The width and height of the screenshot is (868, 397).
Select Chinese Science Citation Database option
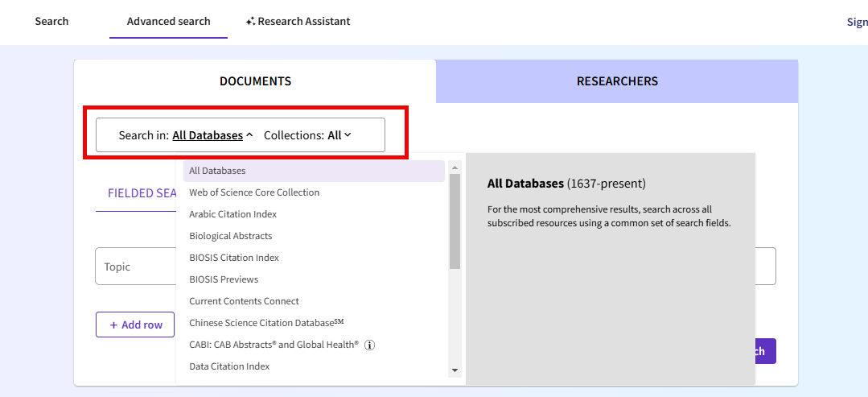point(265,323)
